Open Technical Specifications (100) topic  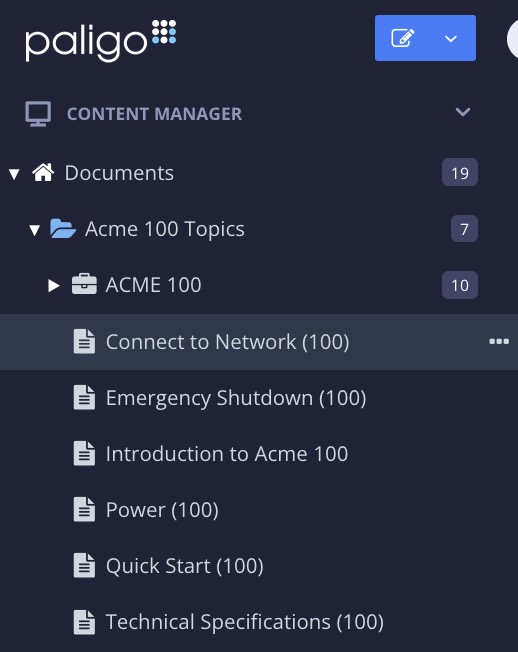tap(244, 622)
